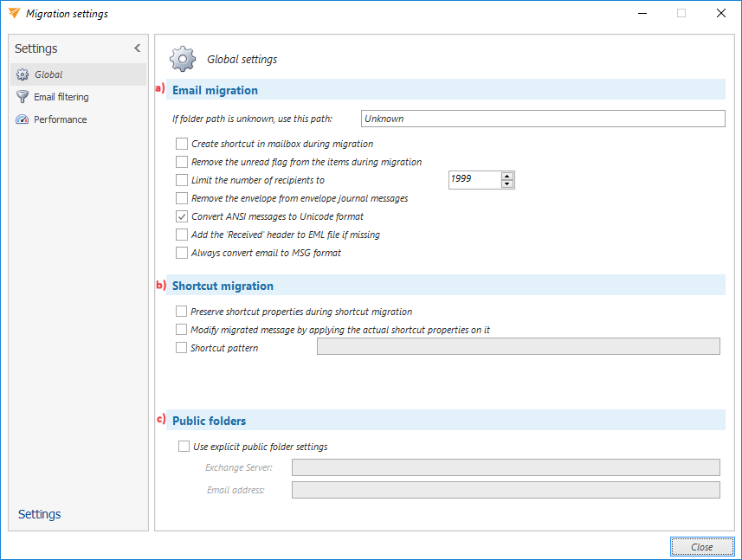
Task: Collapse the Settings sidebar panel
Action: click(x=137, y=48)
